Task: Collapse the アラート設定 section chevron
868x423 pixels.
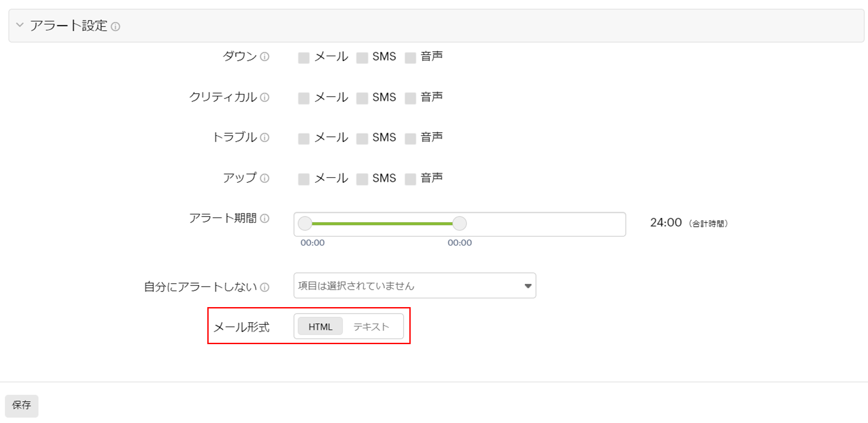Action: (20, 25)
